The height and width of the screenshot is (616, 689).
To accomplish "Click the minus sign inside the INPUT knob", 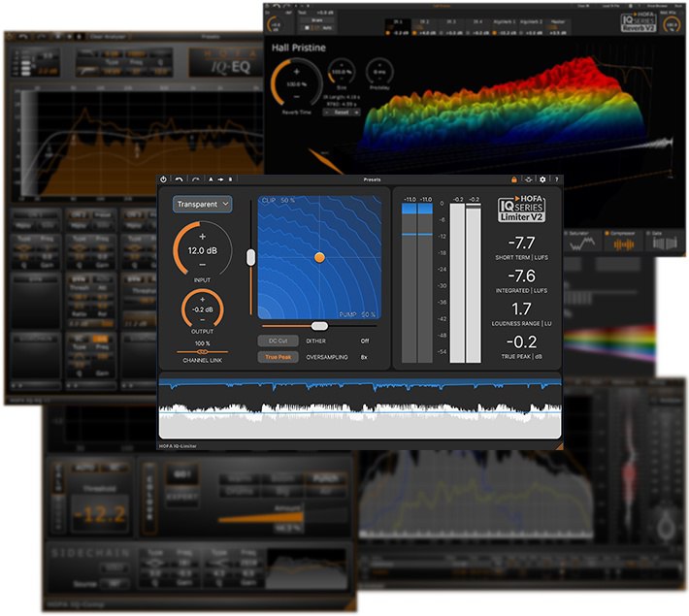I will (203, 265).
